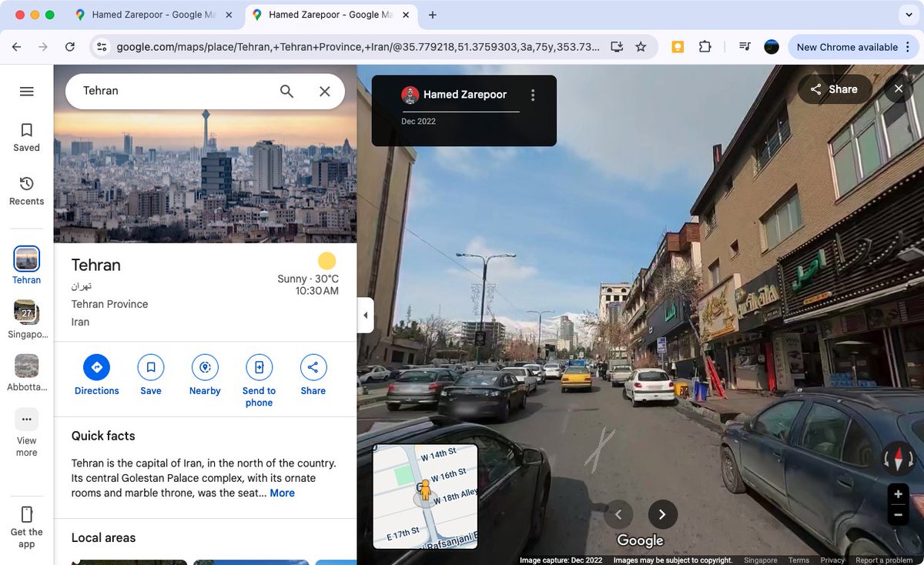Click the Tehran header photo
Image resolution: width=924 pixels, height=565 pixels.
click(205, 177)
